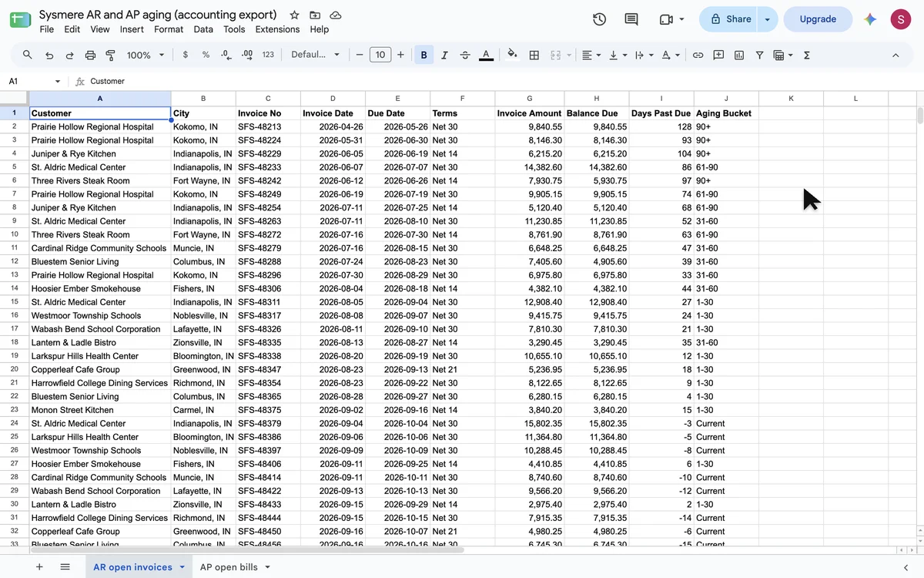
Task: Open the vertical align dropdown
Action: pos(617,55)
